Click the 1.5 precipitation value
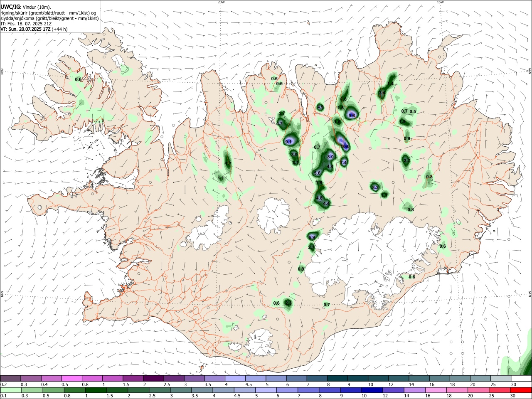The height and width of the screenshot is (399, 532). [x=340, y=108]
